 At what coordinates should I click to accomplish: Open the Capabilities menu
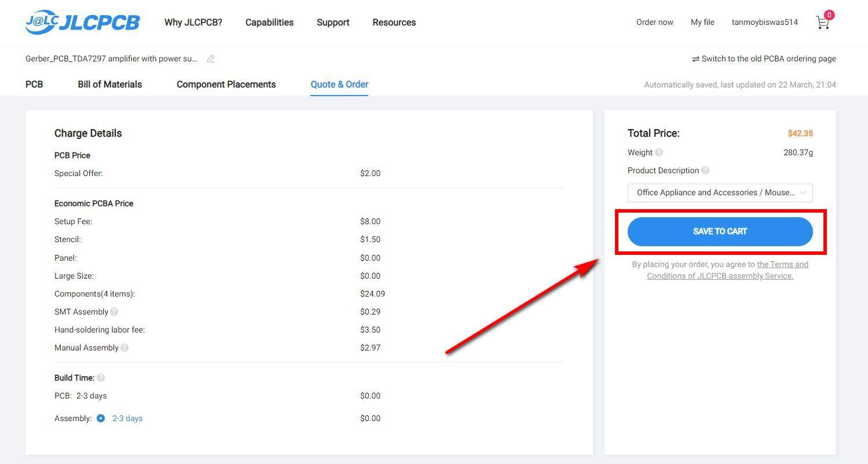coord(269,22)
